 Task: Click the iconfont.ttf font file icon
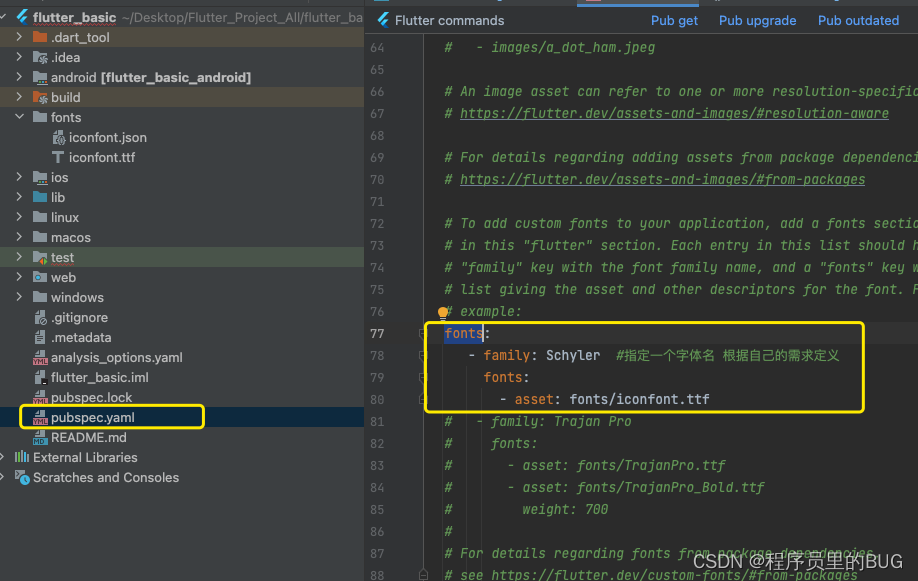click(58, 158)
